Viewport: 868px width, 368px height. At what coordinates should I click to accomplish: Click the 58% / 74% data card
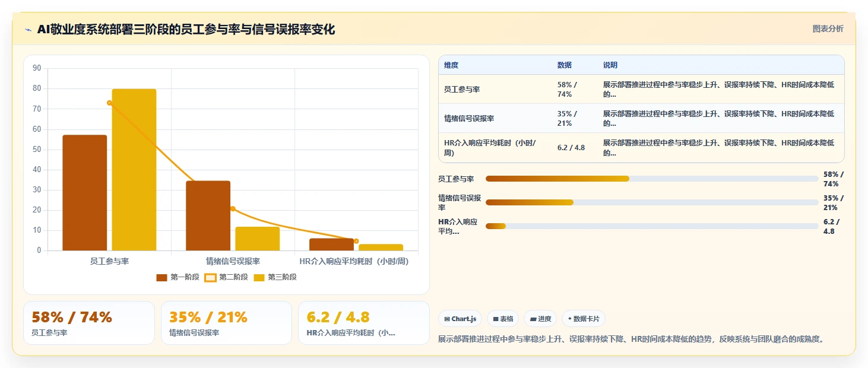89,323
